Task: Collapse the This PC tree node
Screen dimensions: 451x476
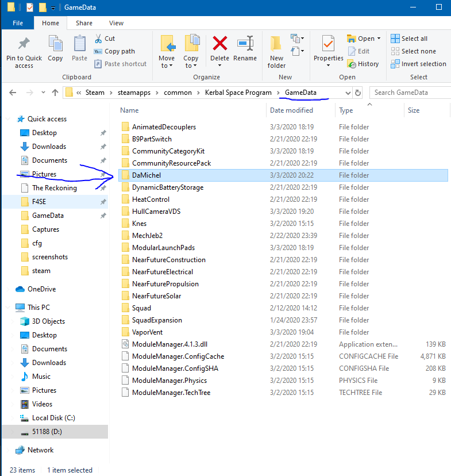Action: point(8,307)
